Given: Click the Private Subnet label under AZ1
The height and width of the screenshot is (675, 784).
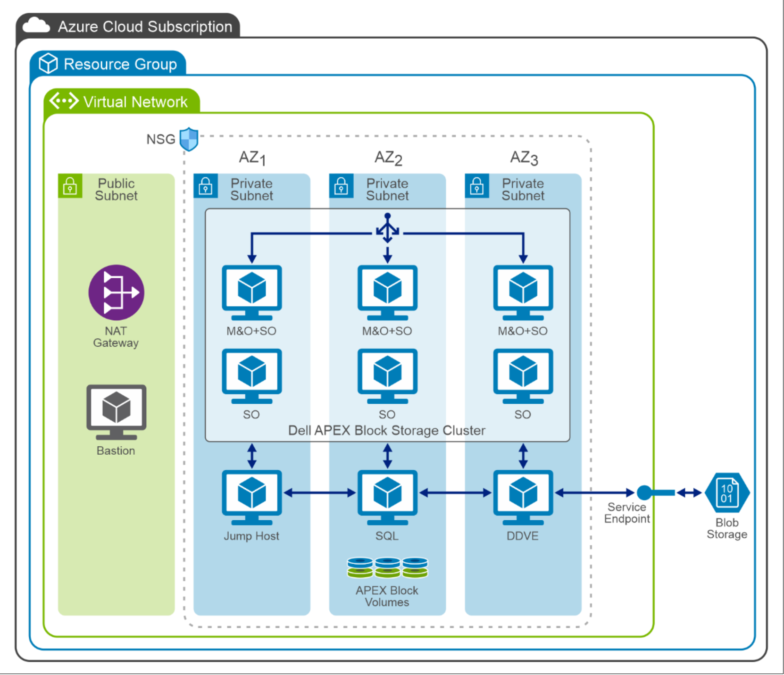Looking at the screenshot, I should (x=251, y=189).
